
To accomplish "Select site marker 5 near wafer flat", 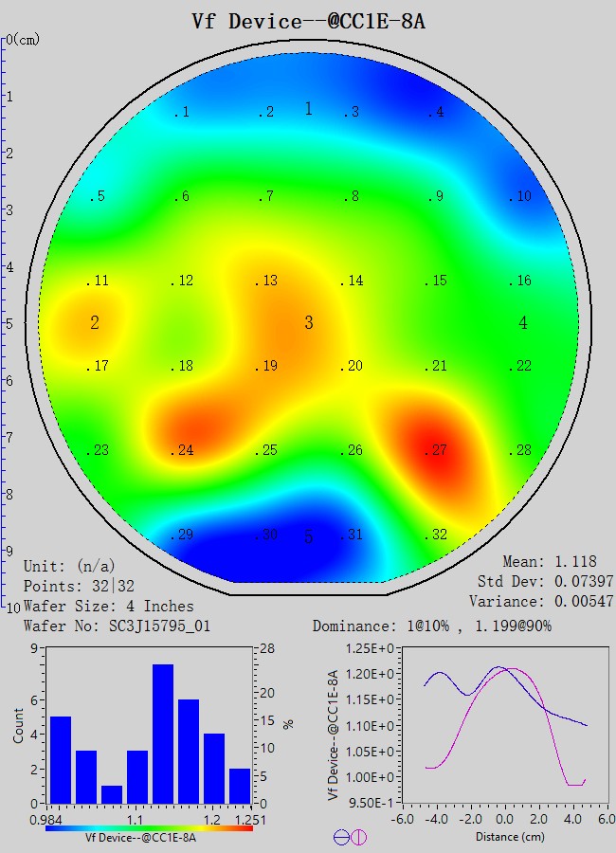I will point(308,537).
